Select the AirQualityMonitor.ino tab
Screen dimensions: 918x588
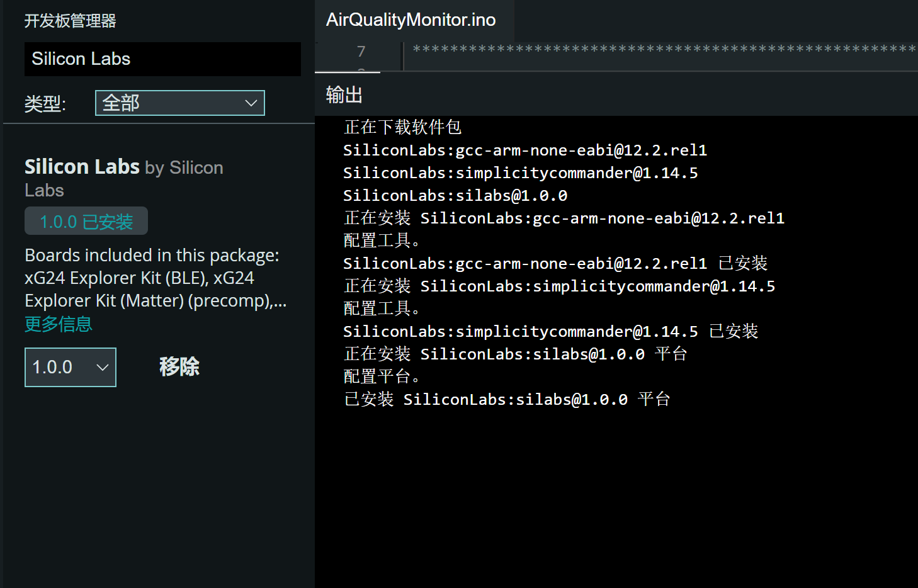coord(411,20)
